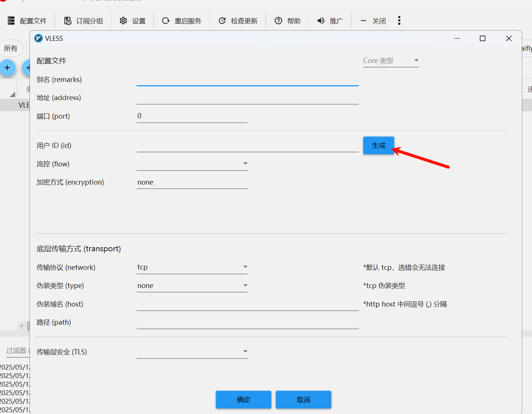532x414 pixels.
Task: Click the 推广 speaker icon
Action: [x=321, y=21]
